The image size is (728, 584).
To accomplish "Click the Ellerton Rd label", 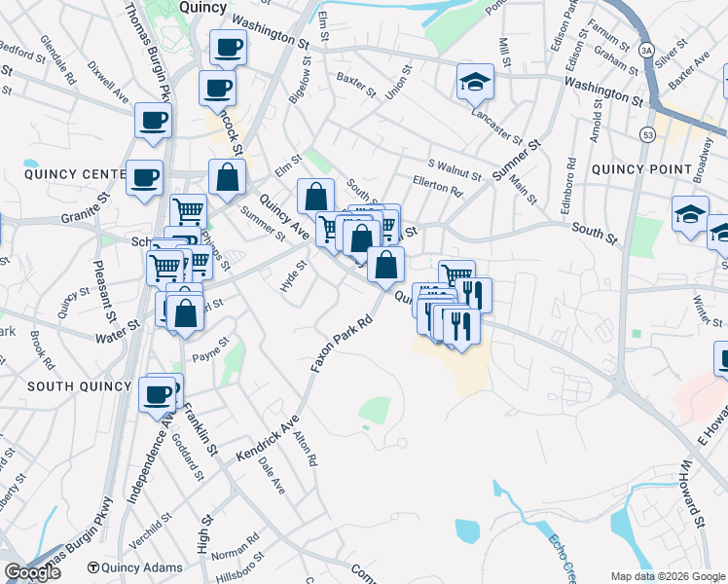I will pyautogui.click(x=438, y=186).
